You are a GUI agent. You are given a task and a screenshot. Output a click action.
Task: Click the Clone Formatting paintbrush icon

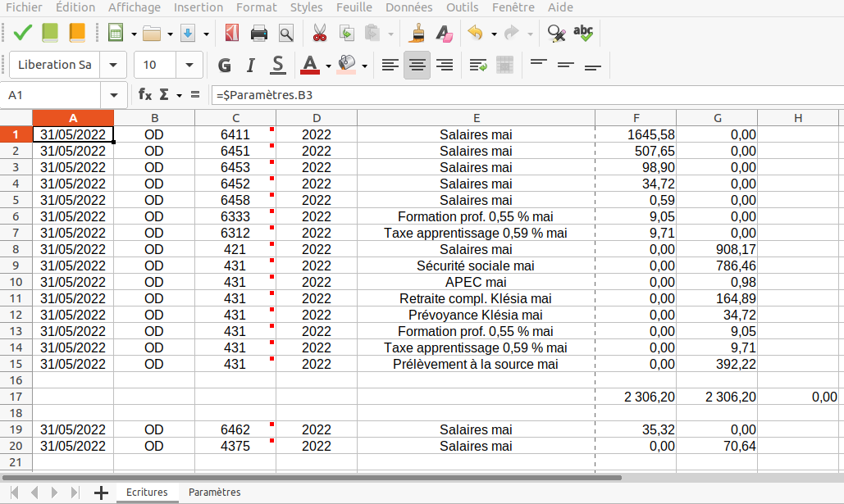(417, 34)
